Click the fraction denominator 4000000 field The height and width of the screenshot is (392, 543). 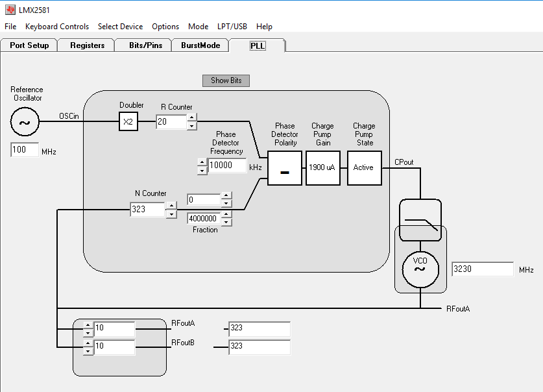(204, 219)
